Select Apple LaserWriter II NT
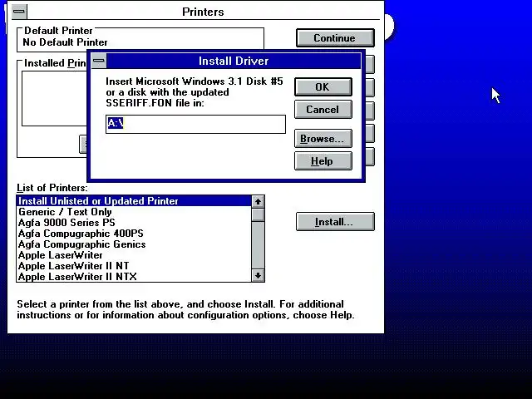The height and width of the screenshot is (399, 532). [x=134, y=266]
